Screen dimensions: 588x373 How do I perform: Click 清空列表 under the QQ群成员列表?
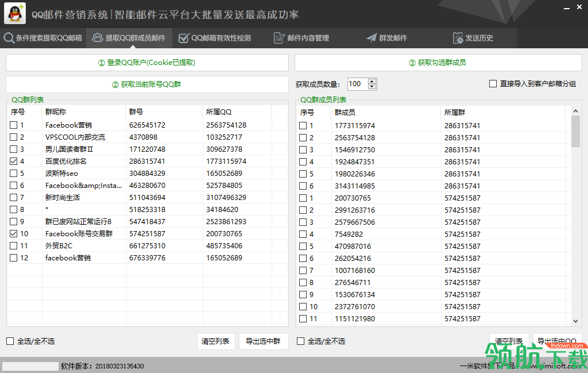pos(509,341)
